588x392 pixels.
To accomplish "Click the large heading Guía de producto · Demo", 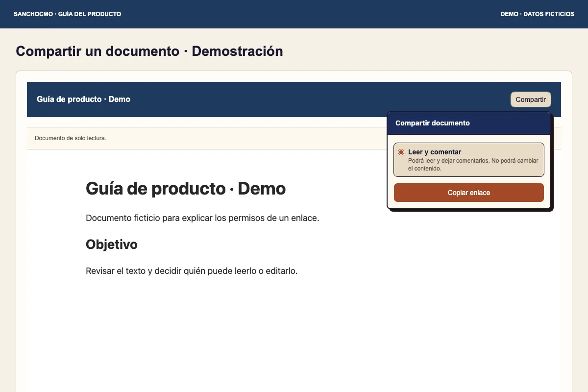I will 186,188.
